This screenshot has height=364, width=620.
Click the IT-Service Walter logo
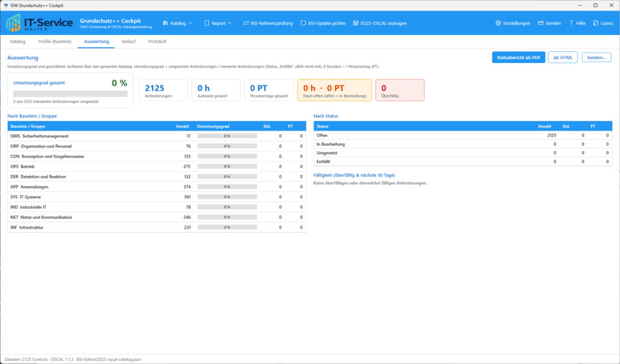point(39,23)
